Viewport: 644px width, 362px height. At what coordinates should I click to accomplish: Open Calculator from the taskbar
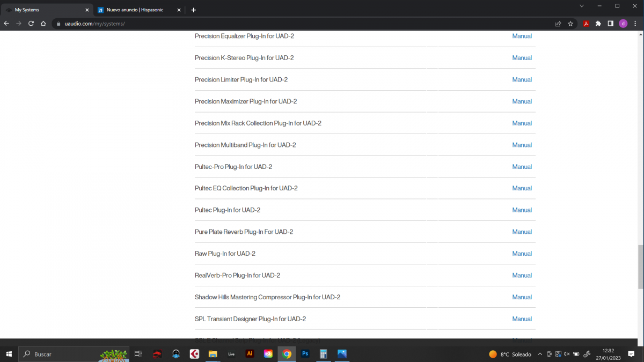click(x=324, y=354)
